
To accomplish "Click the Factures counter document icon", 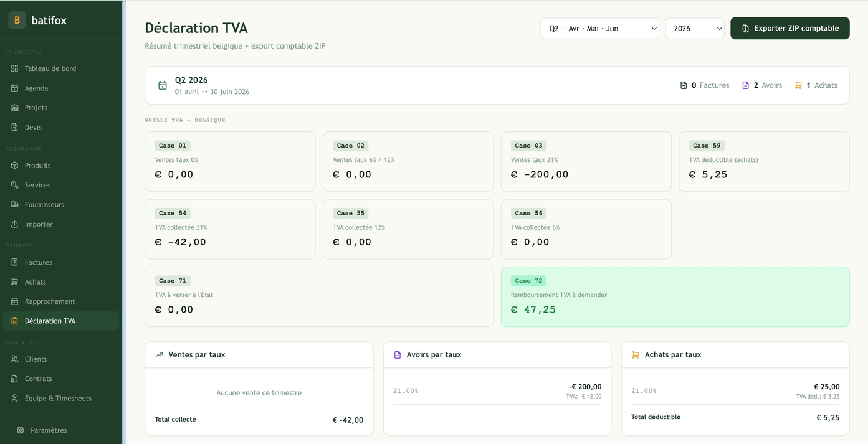I will coord(684,85).
